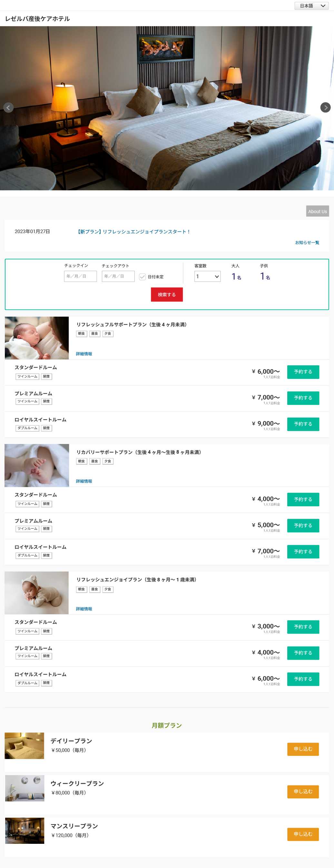Reserve the ¥9,000 ロイヤルスイートルーム
This screenshot has height=868, width=334.
303,424
